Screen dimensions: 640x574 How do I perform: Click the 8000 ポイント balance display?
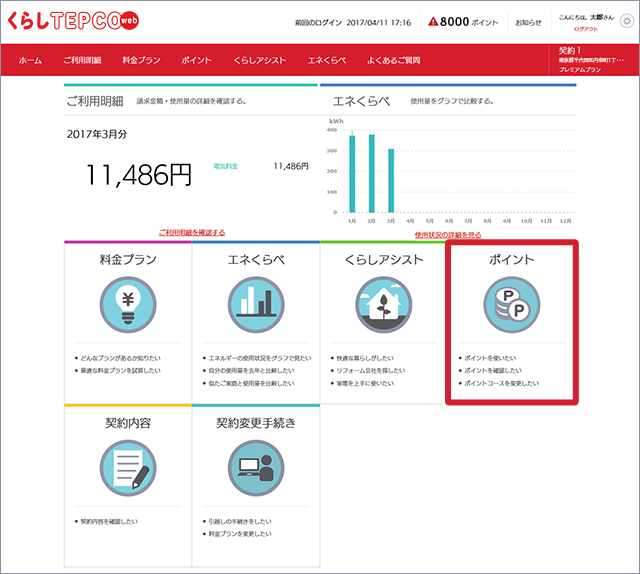pyautogui.click(x=462, y=21)
